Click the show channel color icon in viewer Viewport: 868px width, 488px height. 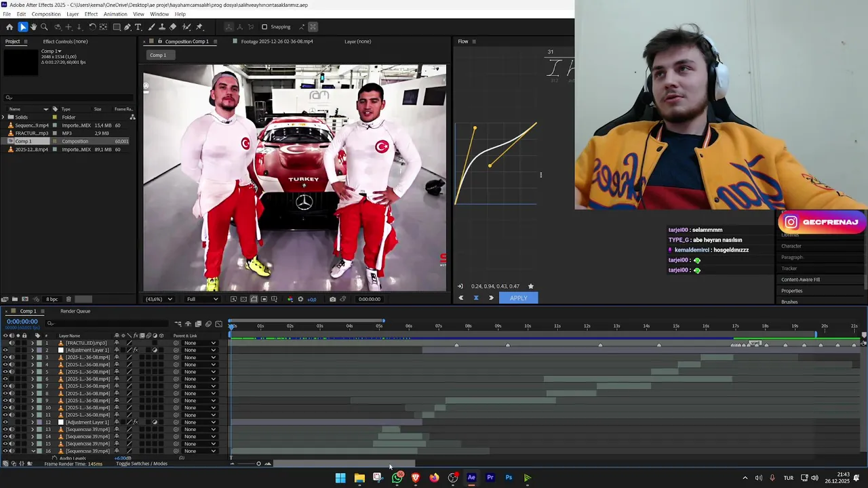pyautogui.click(x=290, y=299)
